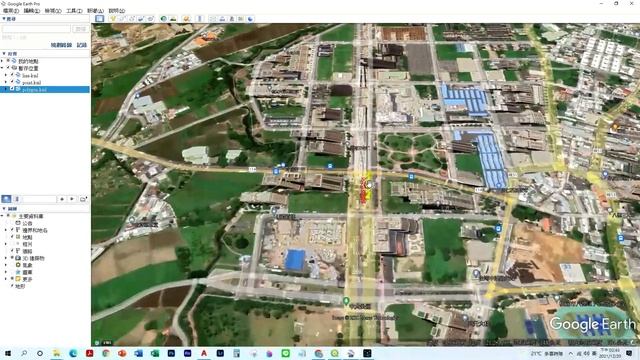Click the right-arrow button under Places panel
640x360 pixels.
pyautogui.click(x=72, y=199)
